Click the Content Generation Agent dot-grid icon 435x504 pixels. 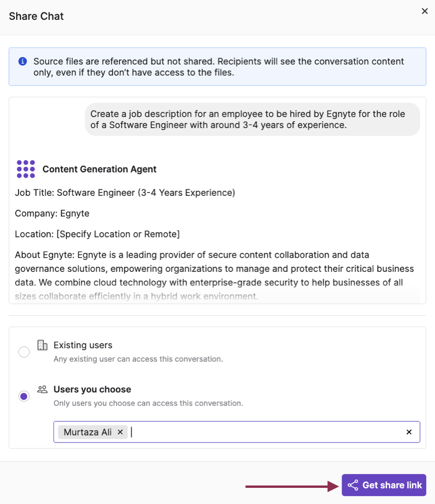[25, 169]
